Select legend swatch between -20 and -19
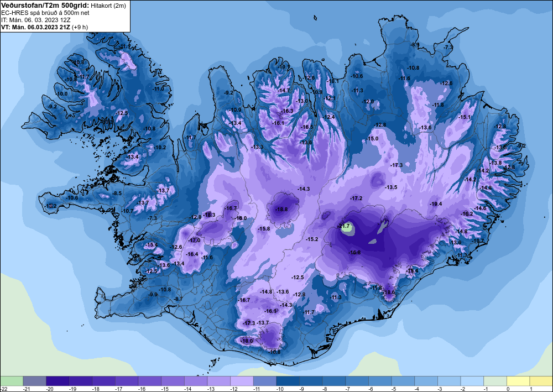The image size is (553, 392). (x=58, y=381)
